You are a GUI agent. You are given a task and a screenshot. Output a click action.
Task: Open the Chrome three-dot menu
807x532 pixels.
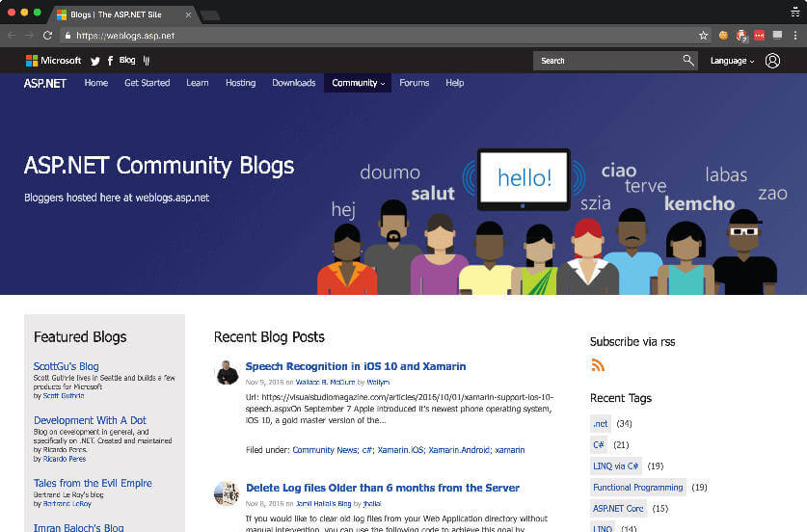795,36
